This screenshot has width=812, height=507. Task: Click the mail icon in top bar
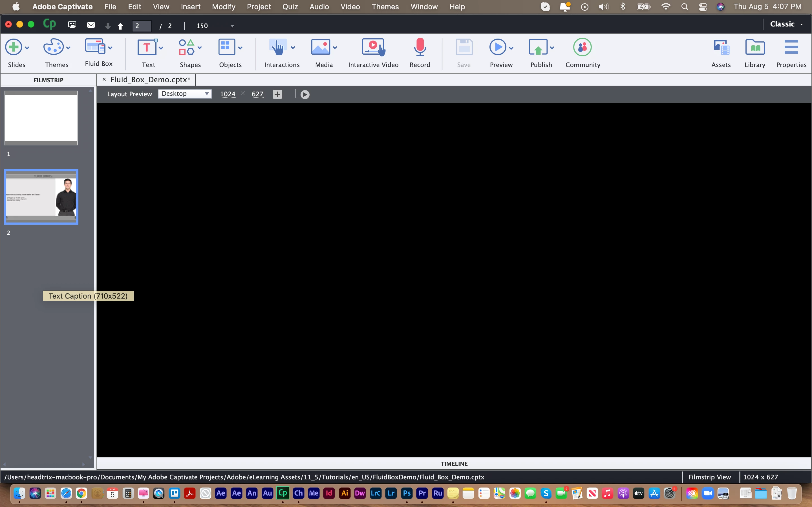point(91,25)
